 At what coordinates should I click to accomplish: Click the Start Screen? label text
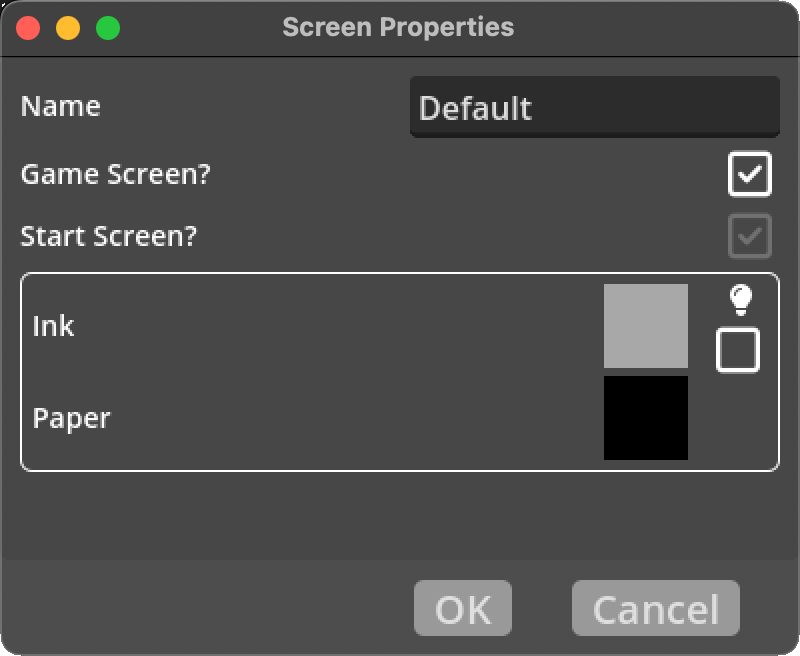click(109, 237)
